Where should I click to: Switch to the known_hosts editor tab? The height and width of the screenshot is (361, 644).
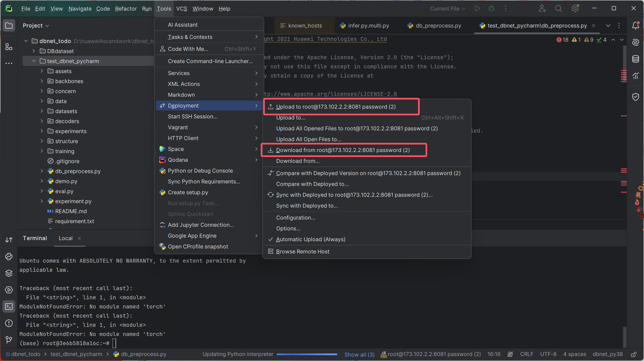coord(305,26)
